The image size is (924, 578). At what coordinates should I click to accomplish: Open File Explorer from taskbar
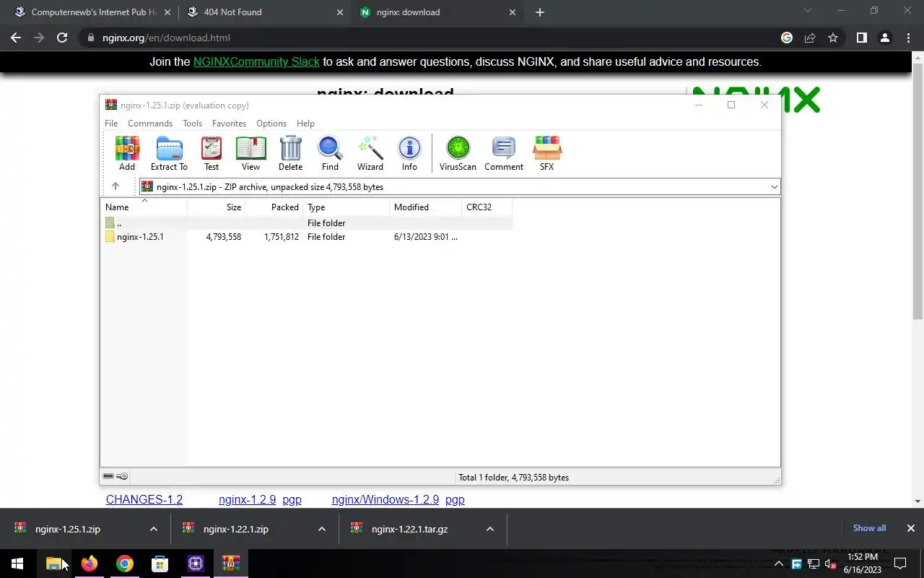click(x=53, y=564)
